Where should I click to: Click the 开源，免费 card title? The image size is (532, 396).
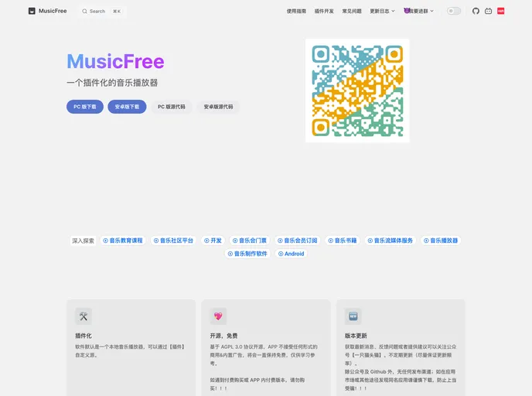point(223,336)
